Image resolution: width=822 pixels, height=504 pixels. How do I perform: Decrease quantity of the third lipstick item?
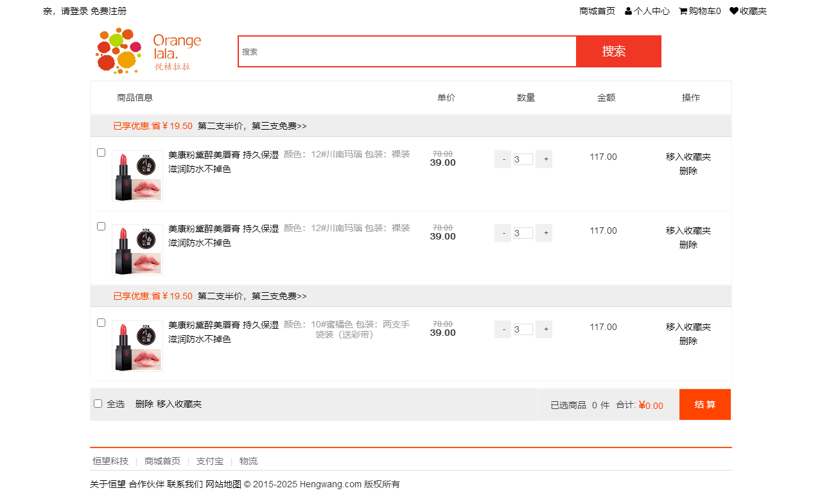click(503, 329)
